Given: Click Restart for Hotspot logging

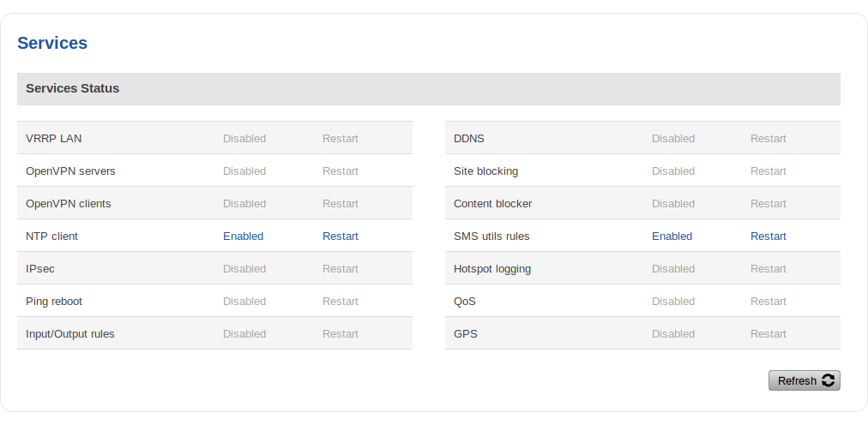Looking at the screenshot, I should pos(768,269).
